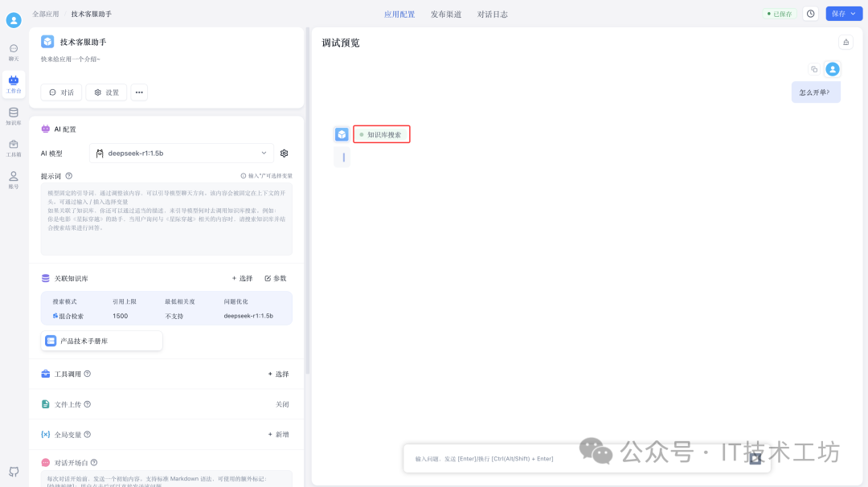Toggle 文件上传 from 关闭 state
Image resolution: width=868 pixels, height=487 pixels.
point(283,404)
